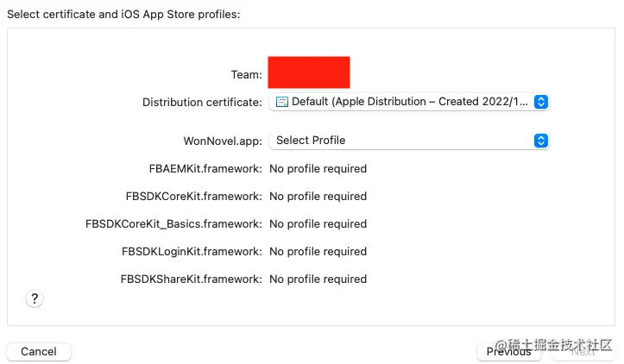Go back with the Previous button
This screenshot has height=364, width=624.
pyautogui.click(x=508, y=352)
